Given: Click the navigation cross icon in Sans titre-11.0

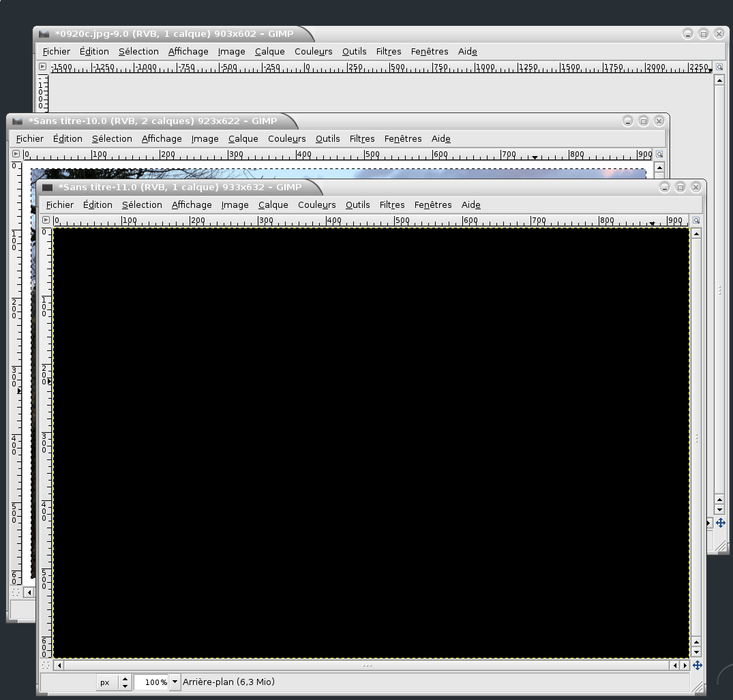Looking at the screenshot, I should (x=697, y=665).
